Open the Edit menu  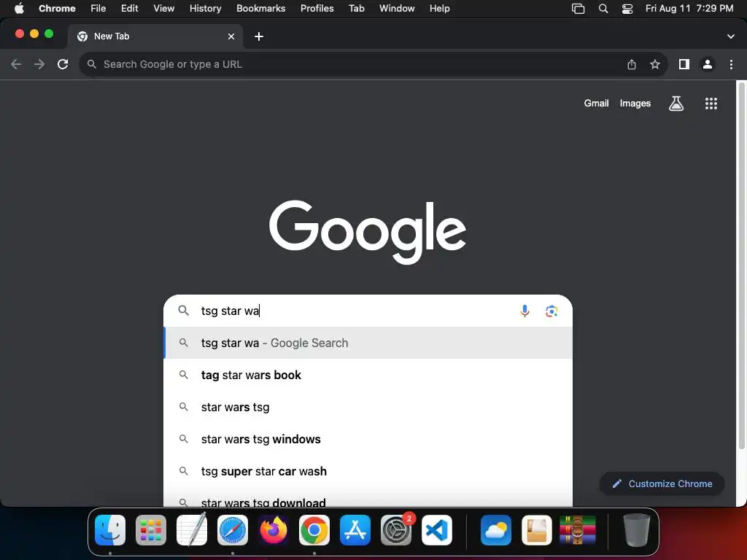tap(130, 9)
